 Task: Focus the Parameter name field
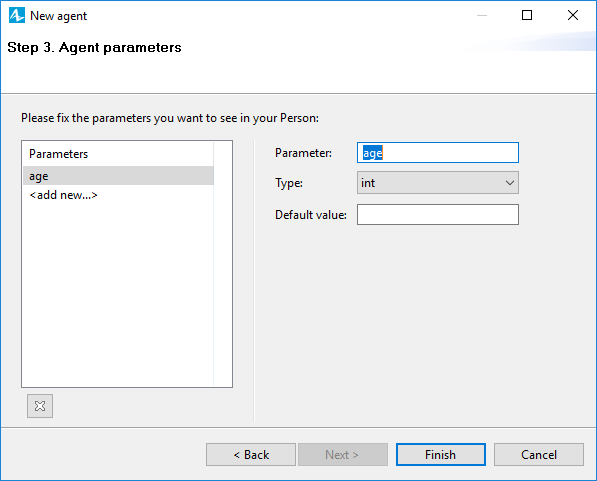tap(438, 153)
